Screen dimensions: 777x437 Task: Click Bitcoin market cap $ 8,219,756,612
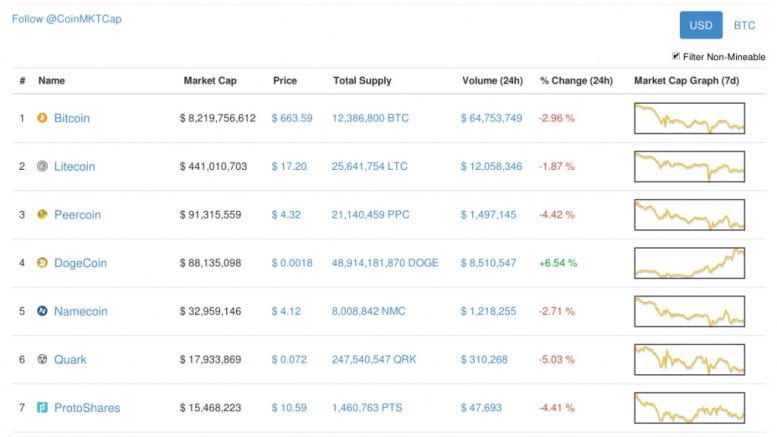pos(218,118)
